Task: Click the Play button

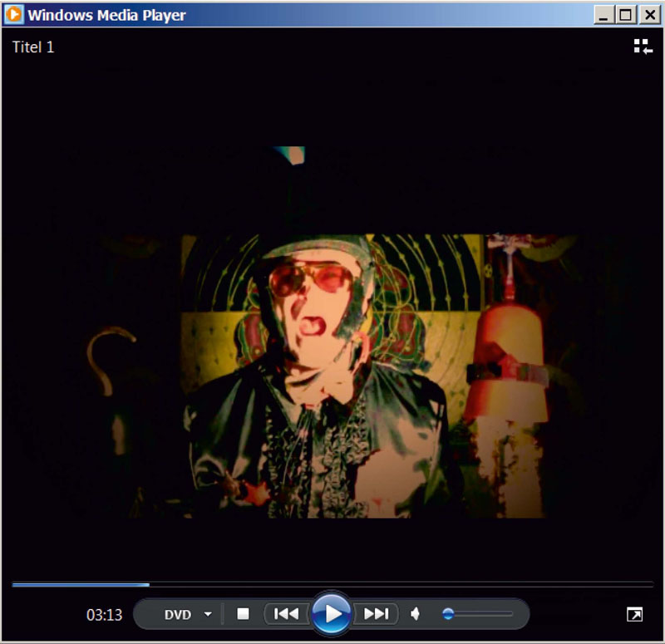Action: [x=331, y=613]
